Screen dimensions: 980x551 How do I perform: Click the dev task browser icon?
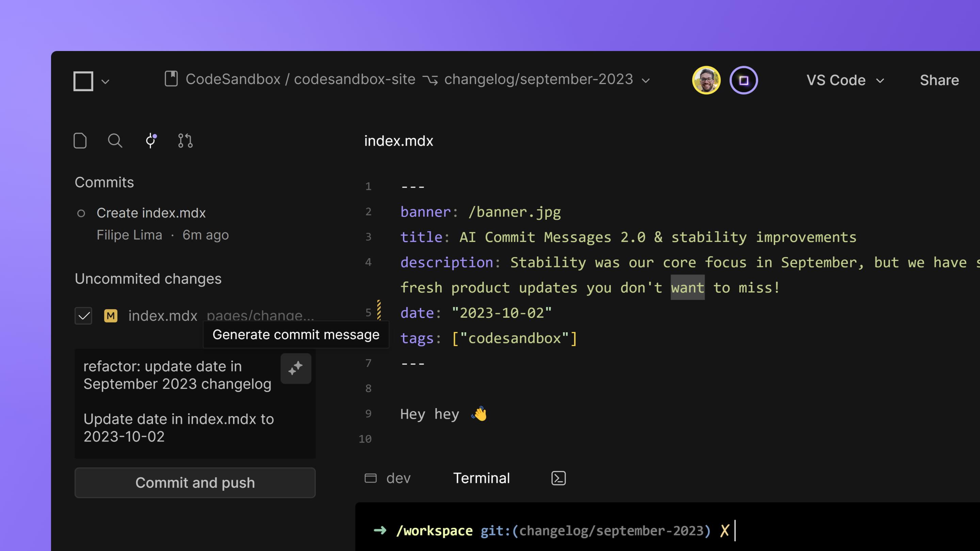tap(371, 478)
